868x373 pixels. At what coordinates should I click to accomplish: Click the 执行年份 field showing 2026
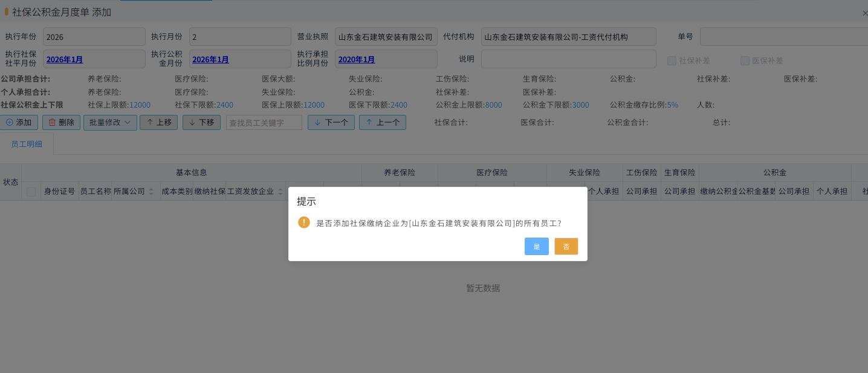pos(94,37)
